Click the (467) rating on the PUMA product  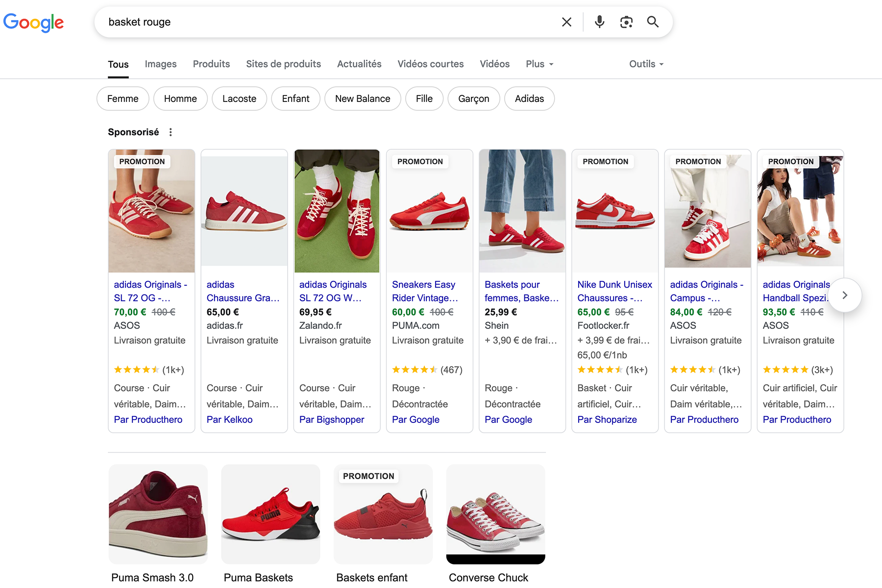(x=451, y=370)
